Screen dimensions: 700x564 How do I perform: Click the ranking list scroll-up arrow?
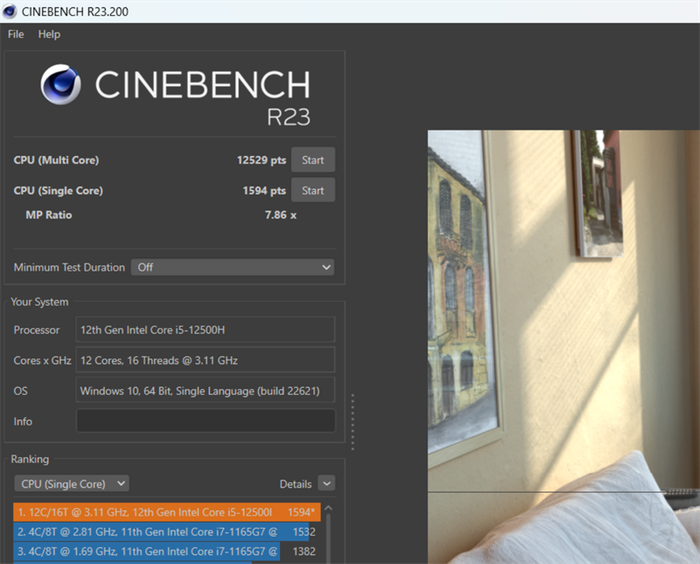328,509
